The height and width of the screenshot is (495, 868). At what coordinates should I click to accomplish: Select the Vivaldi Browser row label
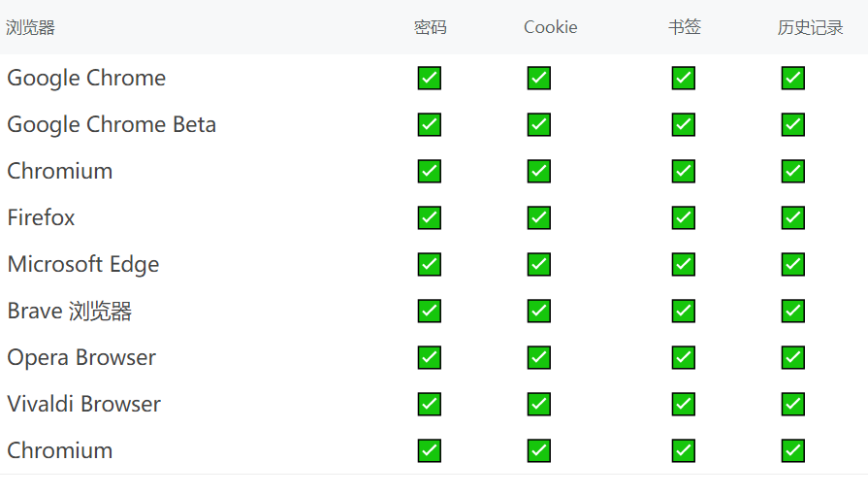tap(83, 404)
